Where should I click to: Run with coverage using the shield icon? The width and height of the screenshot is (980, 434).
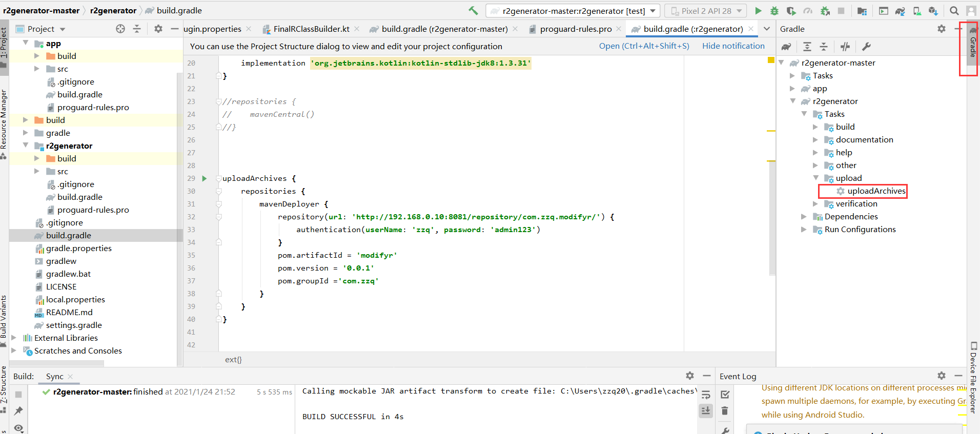[791, 11]
